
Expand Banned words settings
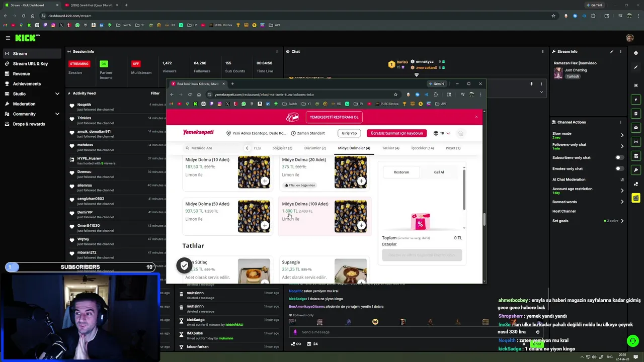click(x=622, y=202)
